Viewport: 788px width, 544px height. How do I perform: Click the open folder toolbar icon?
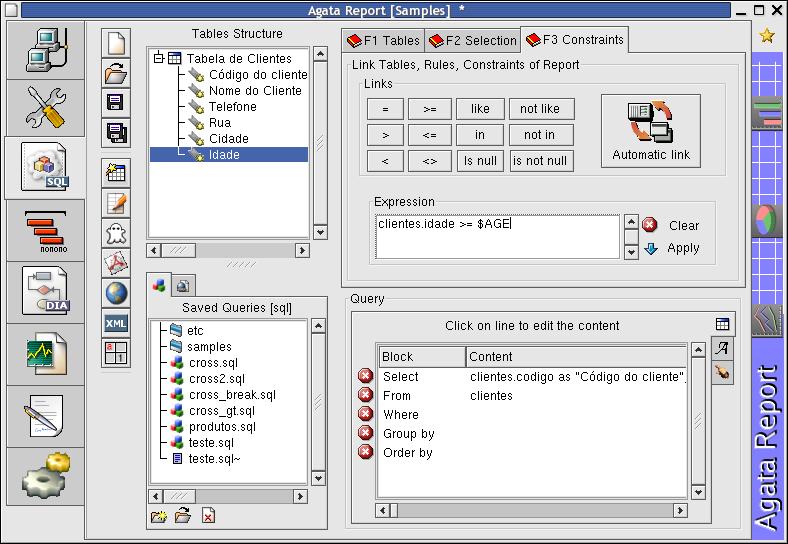[x=116, y=73]
